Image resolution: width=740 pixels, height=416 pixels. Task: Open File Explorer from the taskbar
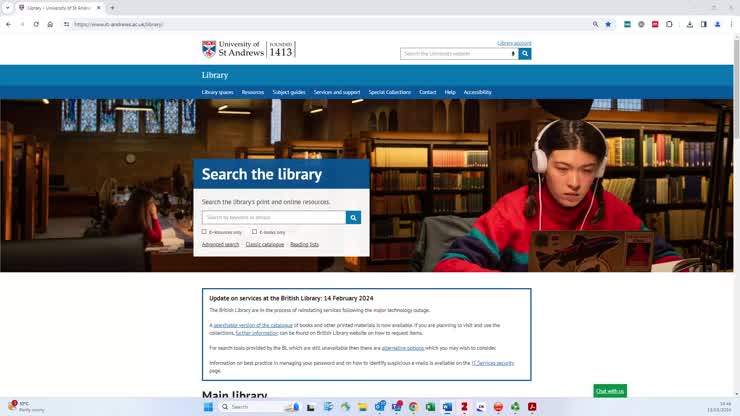click(362, 407)
